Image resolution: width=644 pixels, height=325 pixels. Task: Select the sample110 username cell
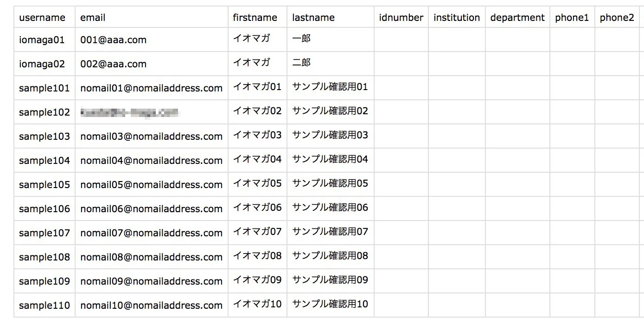[45, 305]
